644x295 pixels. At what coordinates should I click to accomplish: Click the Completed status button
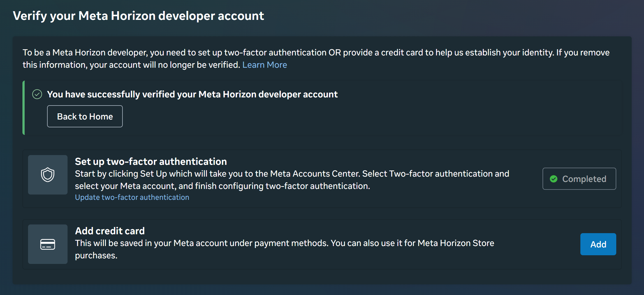click(579, 179)
